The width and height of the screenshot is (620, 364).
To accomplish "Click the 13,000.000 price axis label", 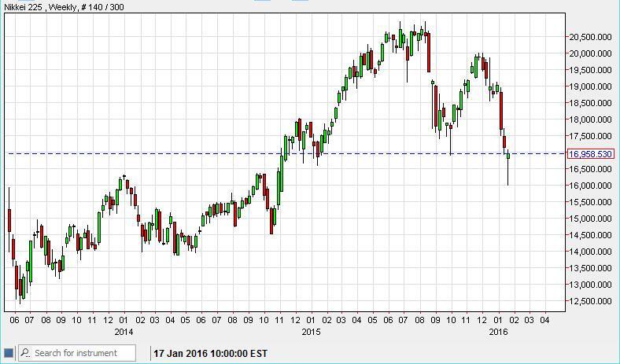I will pos(591,285).
